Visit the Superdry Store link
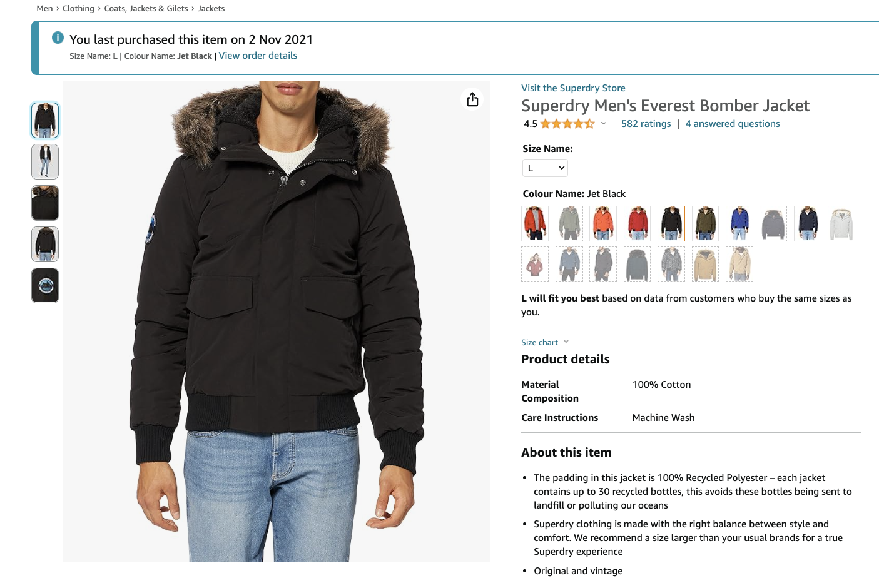The width and height of the screenshot is (879, 588). [x=573, y=88]
